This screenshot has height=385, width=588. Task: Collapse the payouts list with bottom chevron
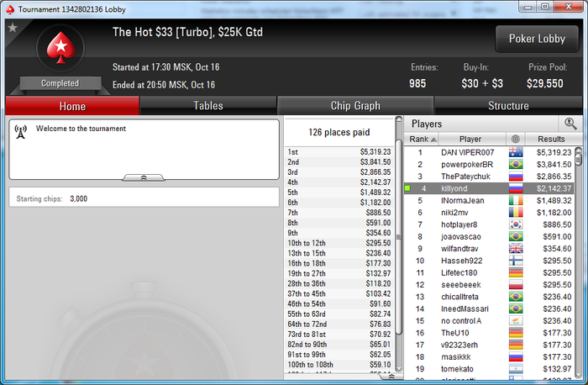tap(391, 377)
